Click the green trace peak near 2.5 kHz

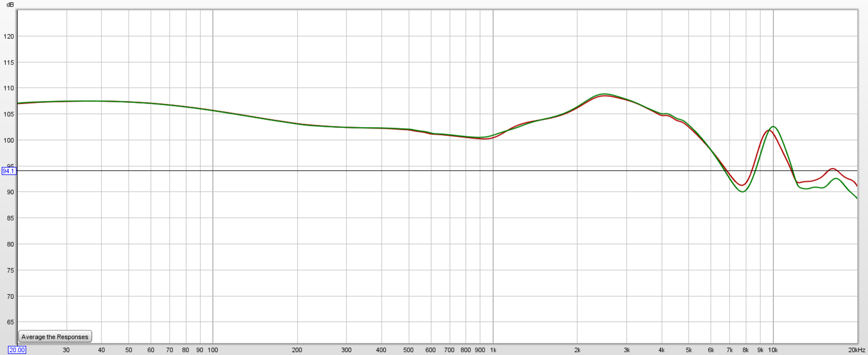(604, 94)
